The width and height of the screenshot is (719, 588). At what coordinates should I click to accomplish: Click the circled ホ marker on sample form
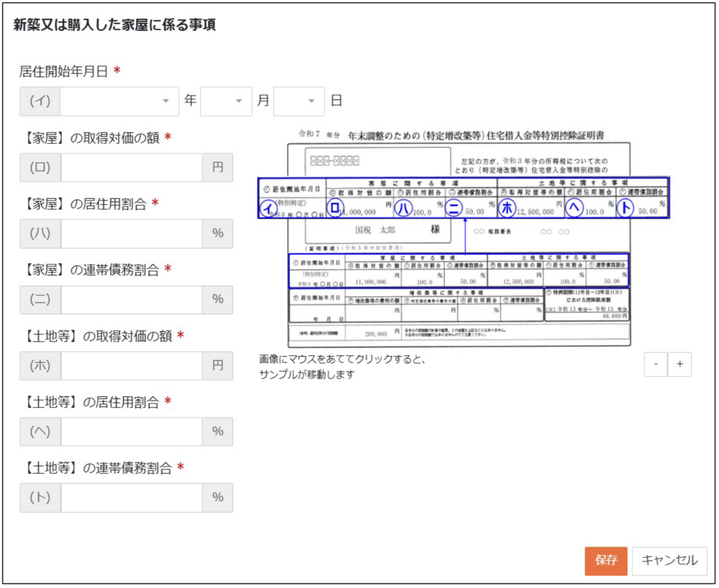click(x=507, y=208)
